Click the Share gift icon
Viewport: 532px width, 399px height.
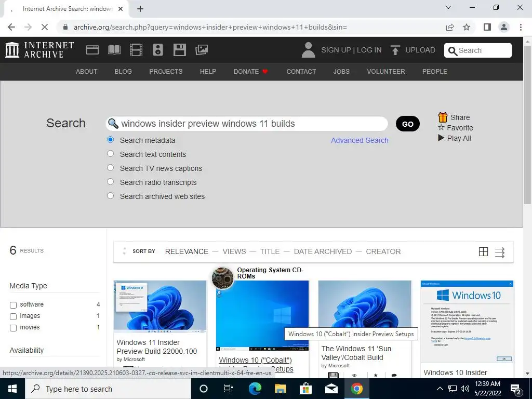coord(443,117)
